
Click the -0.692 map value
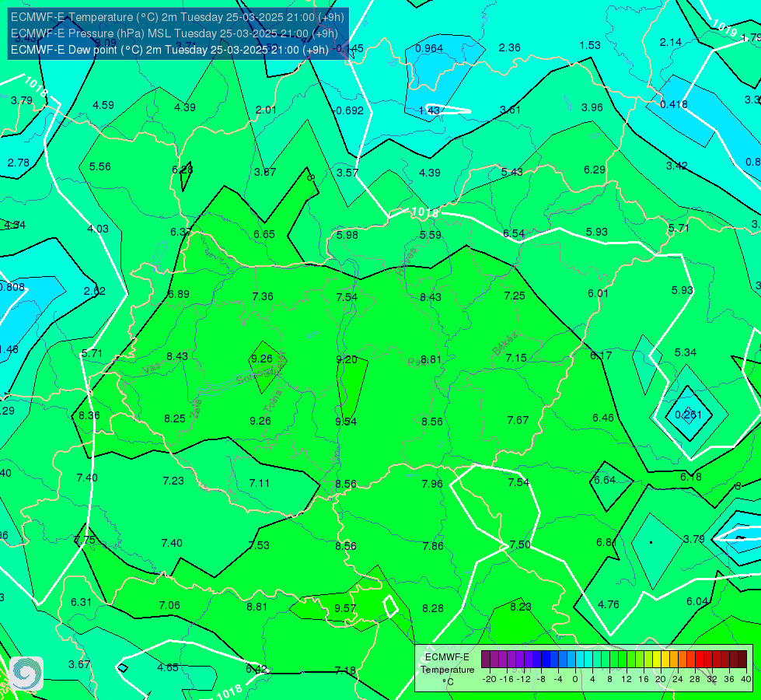click(x=348, y=110)
